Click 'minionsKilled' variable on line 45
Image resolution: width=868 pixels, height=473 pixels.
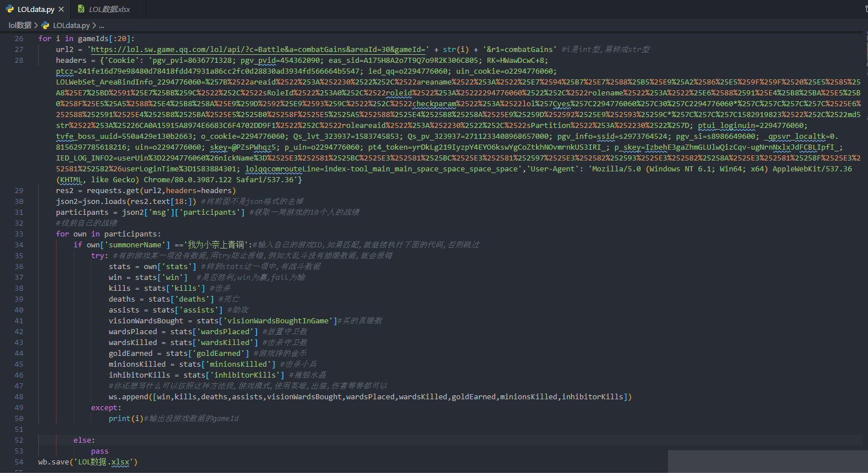point(137,364)
